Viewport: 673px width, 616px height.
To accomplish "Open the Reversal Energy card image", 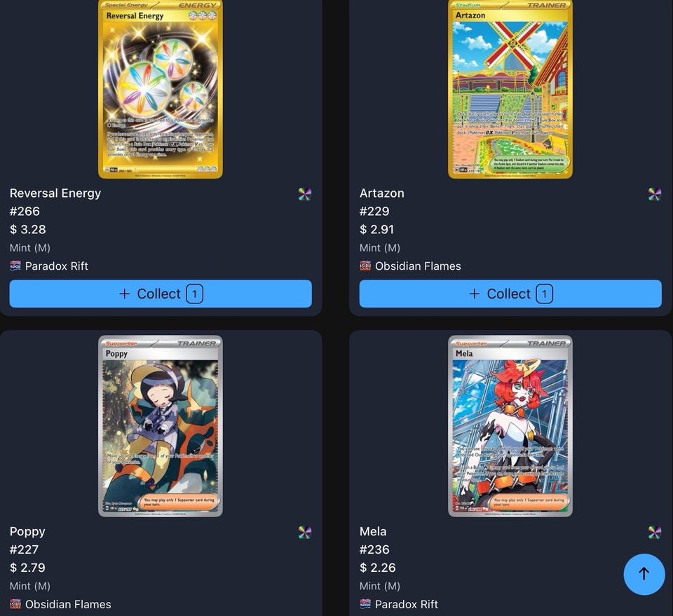I will tap(161, 88).
